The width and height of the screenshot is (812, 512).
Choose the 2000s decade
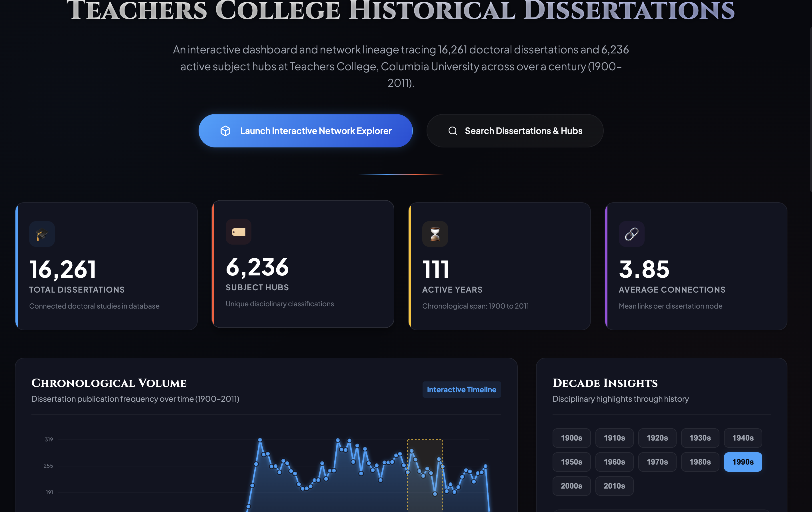click(x=571, y=486)
